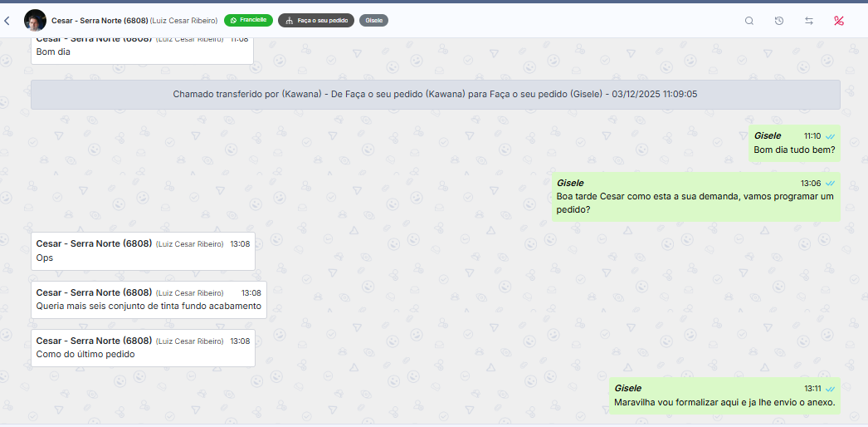Viewport: 868px width, 427px height.
Task: Click the back arrow in chat header
Action: coord(7,21)
